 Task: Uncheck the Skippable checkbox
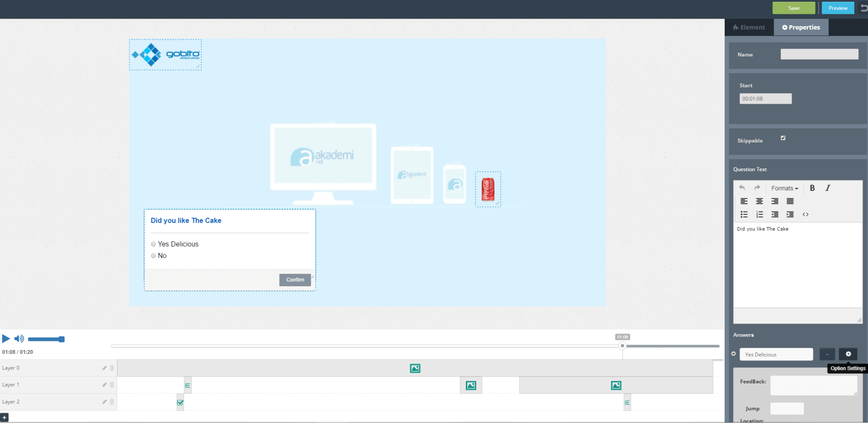point(783,138)
